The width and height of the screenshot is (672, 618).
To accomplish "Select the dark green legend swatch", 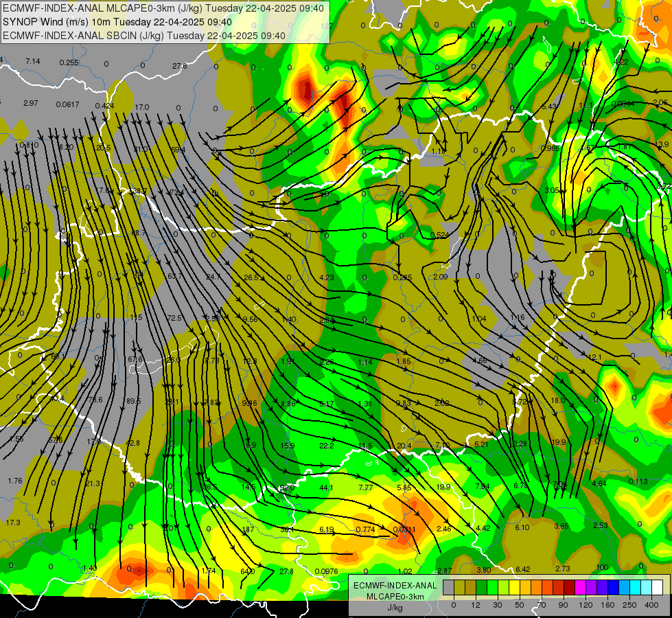I will (x=482, y=588).
